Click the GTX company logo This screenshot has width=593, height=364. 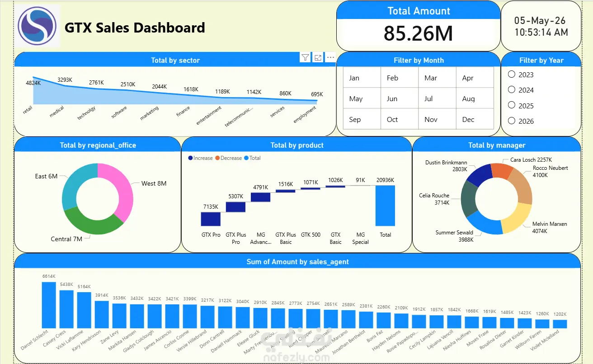[x=37, y=26]
